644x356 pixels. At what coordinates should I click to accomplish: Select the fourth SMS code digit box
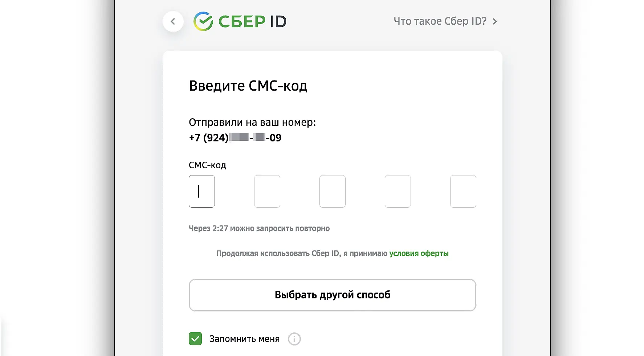pyautogui.click(x=398, y=191)
